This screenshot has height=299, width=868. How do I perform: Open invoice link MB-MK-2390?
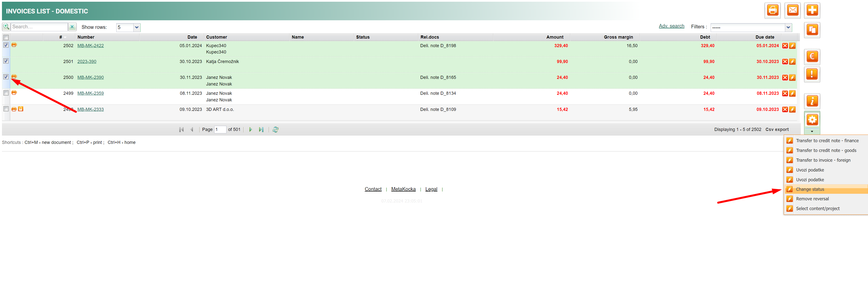pyautogui.click(x=90, y=77)
